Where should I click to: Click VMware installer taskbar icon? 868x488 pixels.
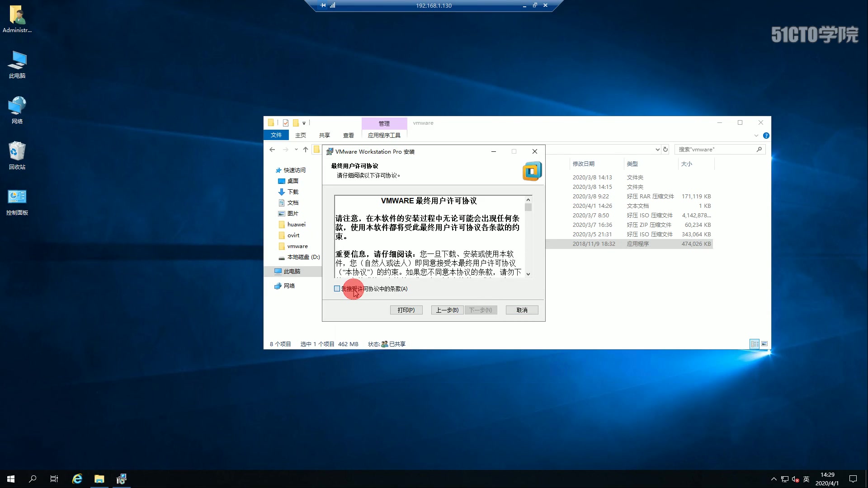coord(121,479)
